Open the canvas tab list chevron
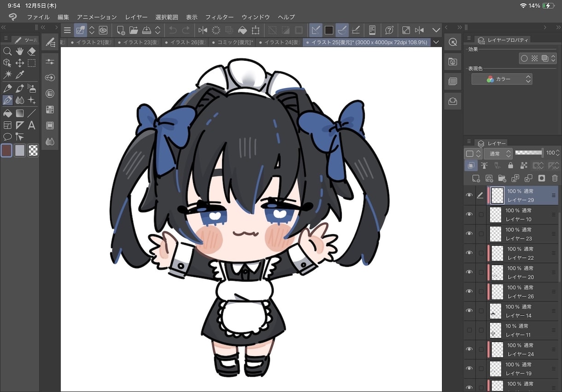The image size is (562, 392). (x=436, y=42)
